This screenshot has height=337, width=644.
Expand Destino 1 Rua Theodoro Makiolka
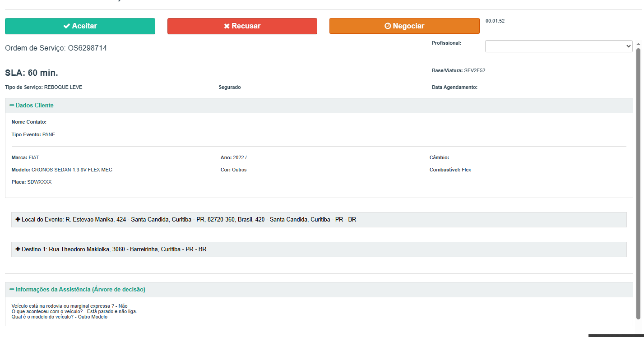click(319, 249)
